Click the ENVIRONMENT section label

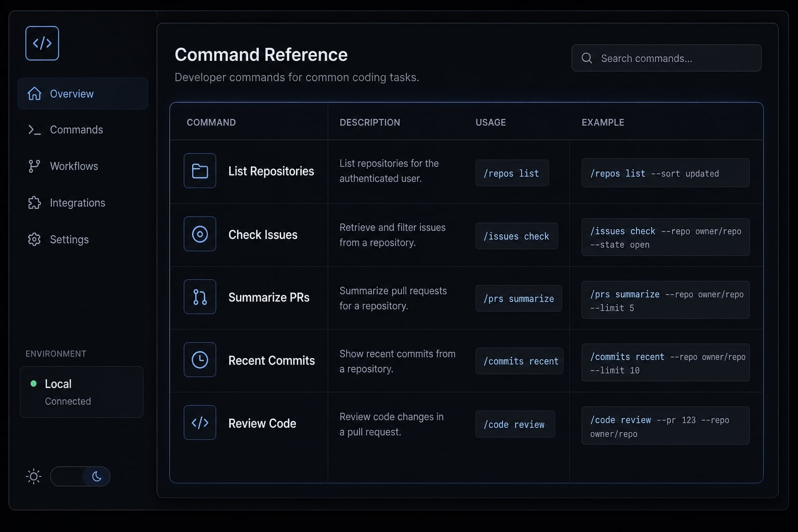56,353
